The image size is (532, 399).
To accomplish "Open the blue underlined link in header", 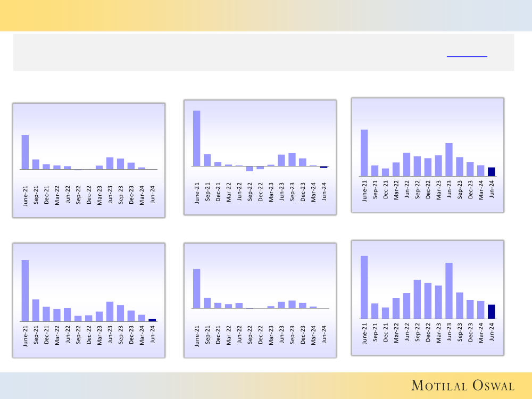I will coord(467,55).
